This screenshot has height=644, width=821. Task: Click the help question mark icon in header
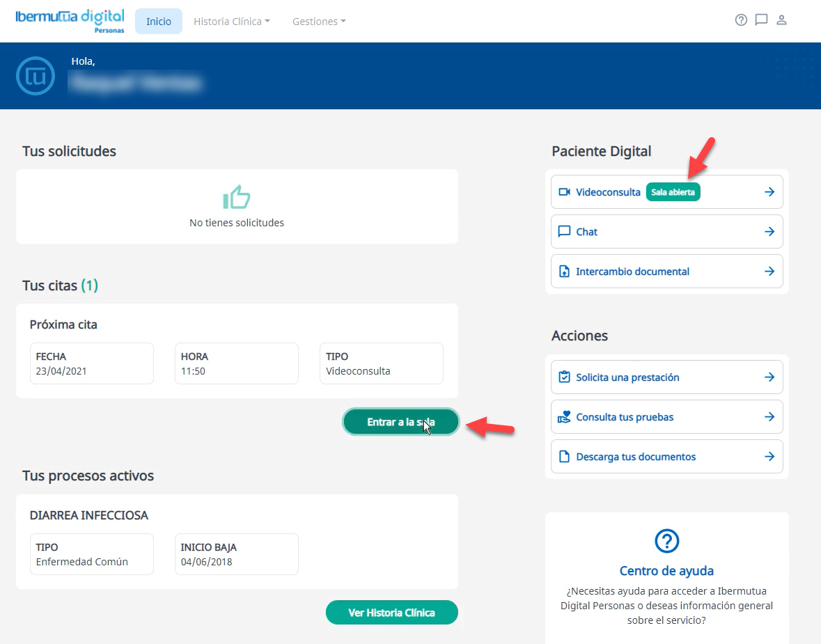[x=741, y=20]
